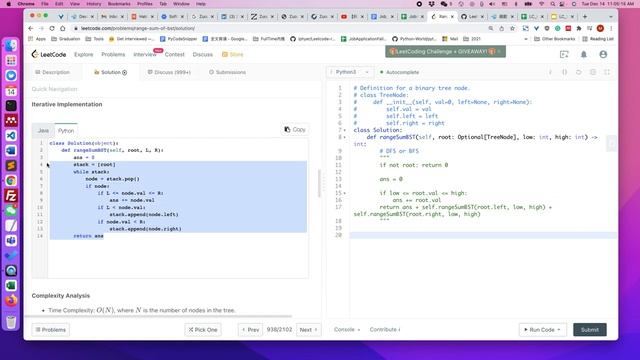
Task: Expand the Console panel
Action: pyautogui.click(x=347, y=329)
